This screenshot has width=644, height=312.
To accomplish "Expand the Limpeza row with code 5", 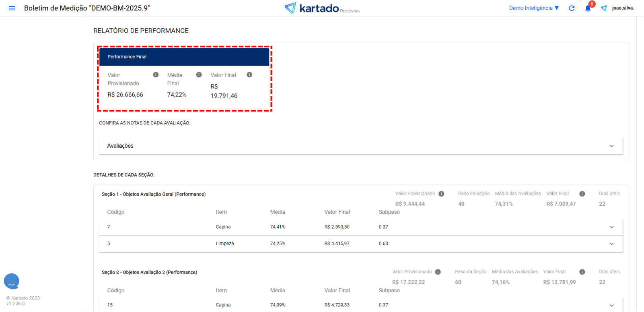I will click(x=611, y=244).
